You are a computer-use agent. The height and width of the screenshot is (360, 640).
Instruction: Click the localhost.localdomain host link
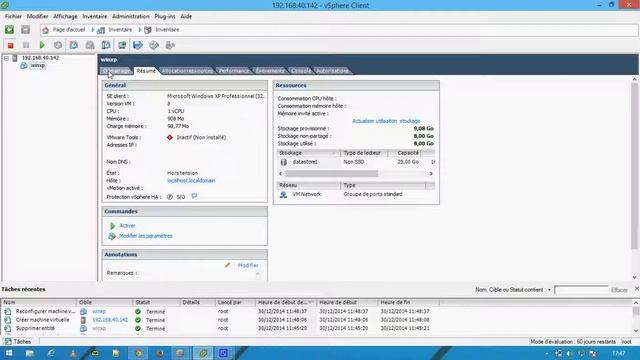click(x=191, y=180)
